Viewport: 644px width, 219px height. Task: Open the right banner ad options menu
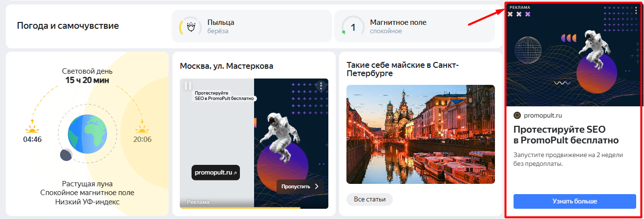[636, 10]
